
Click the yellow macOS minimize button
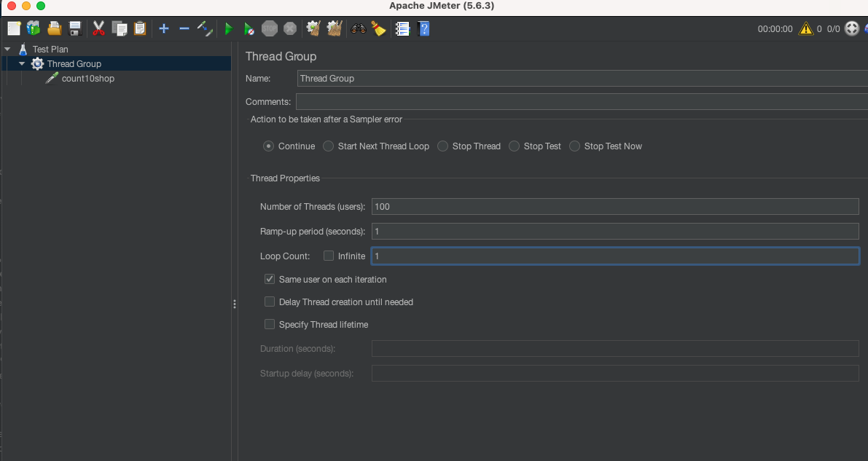[26, 6]
